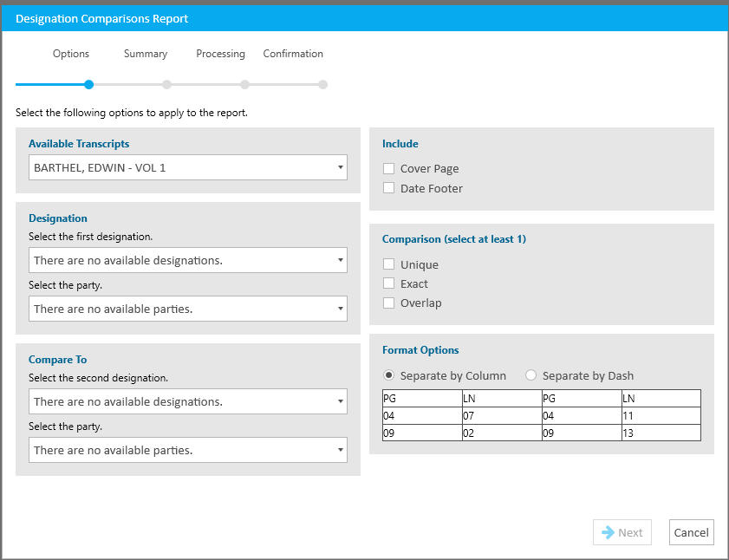This screenshot has height=560, width=729.
Task: Click the Options step label
Action: (x=71, y=54)
